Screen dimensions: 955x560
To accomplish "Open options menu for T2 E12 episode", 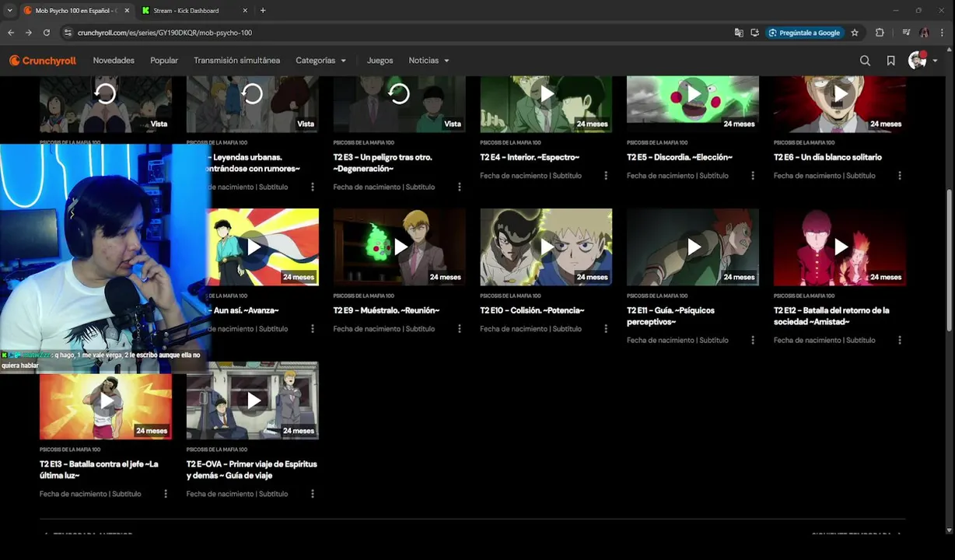I will click(x=900, y=340).
